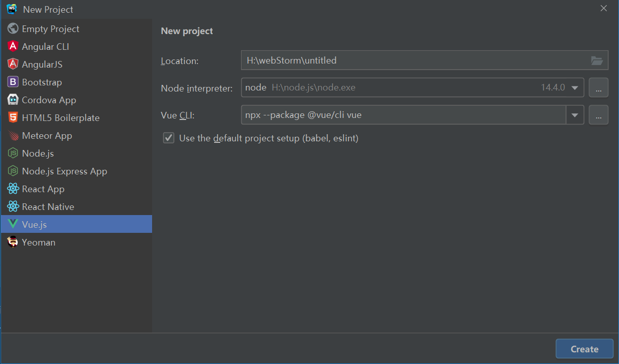Image resolution: width=619 pixels, height=364 pixels.
Task: Pick the AngularJS project type
Action: point(76,65)
